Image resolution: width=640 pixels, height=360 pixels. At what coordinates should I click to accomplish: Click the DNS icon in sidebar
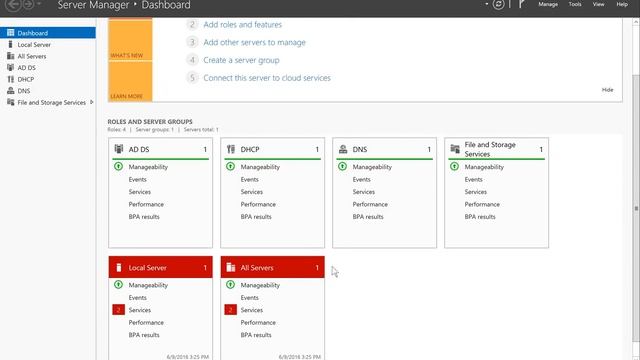tap(11, 91)
